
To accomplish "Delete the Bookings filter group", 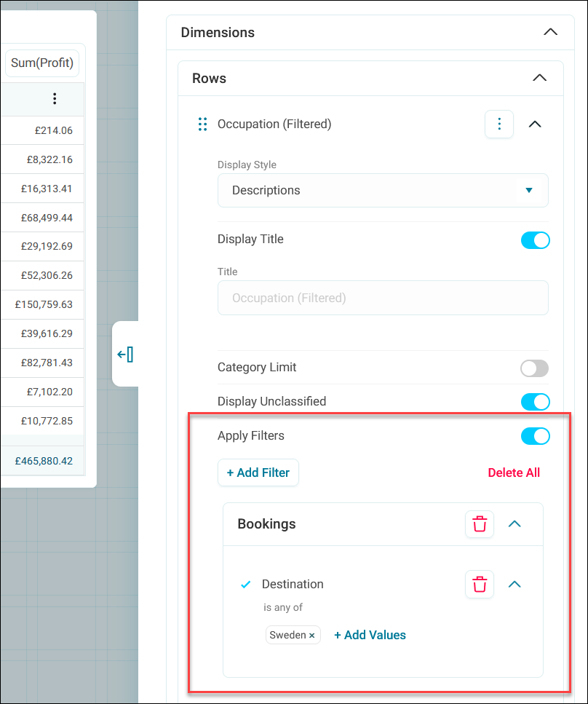I will [480, 524].
